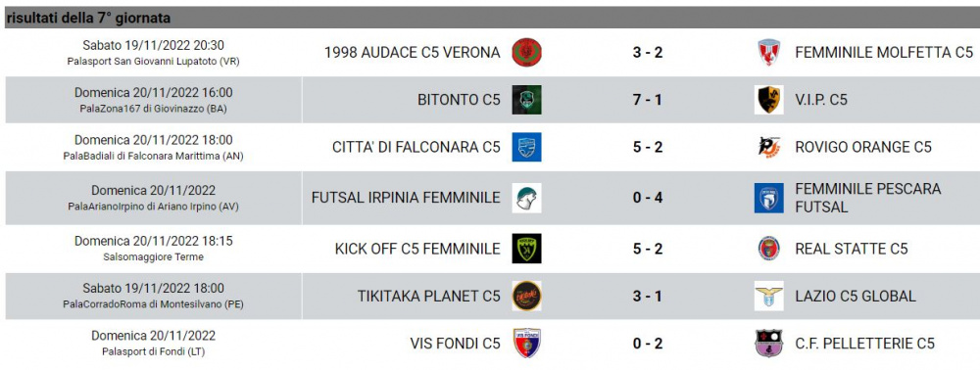Click the 1998 Audace C5 Verona logo
The image size is (980, 370).
526,53
